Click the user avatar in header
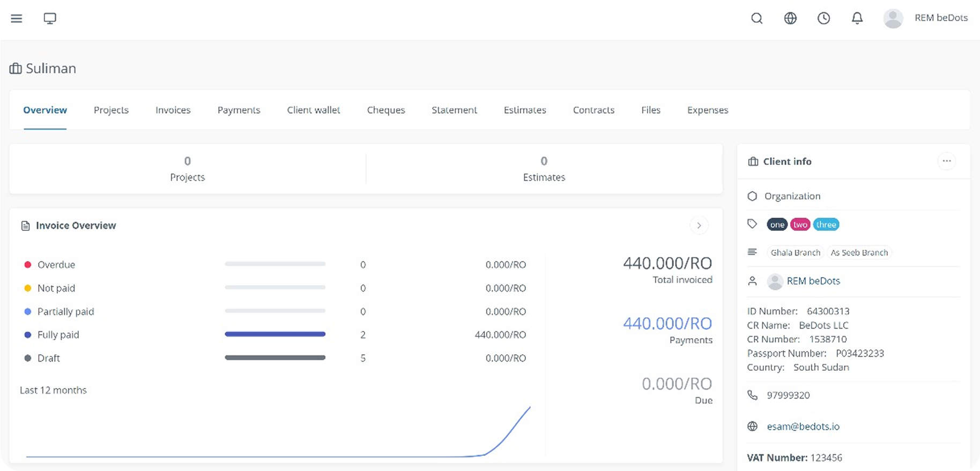The width and height of the screenshot is (980, 471). (x=893, y=18)
